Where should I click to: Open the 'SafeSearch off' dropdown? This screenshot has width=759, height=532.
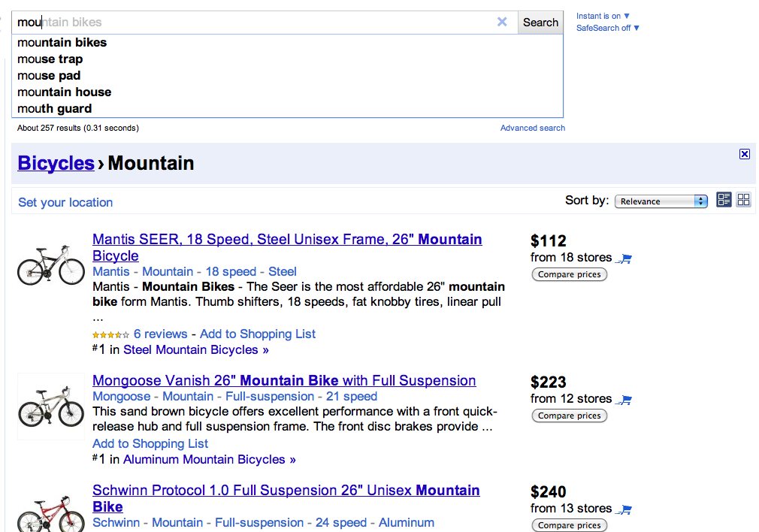click(607, 28)
